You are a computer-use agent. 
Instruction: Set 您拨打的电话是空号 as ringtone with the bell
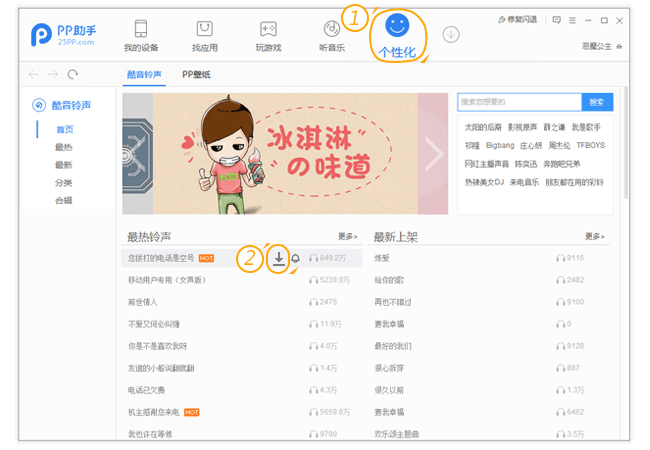295,258
